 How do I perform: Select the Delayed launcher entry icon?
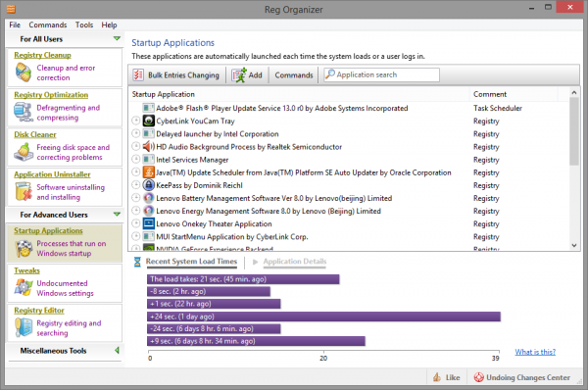click(149, 133)
